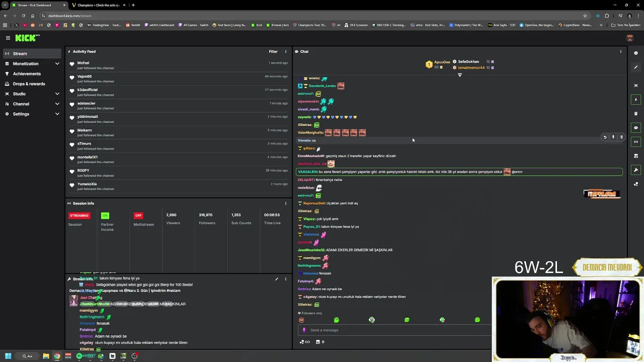Screen dimensions: 644x362
Task: Open Chrome from taskbar
Action: (x=57, y=356)
